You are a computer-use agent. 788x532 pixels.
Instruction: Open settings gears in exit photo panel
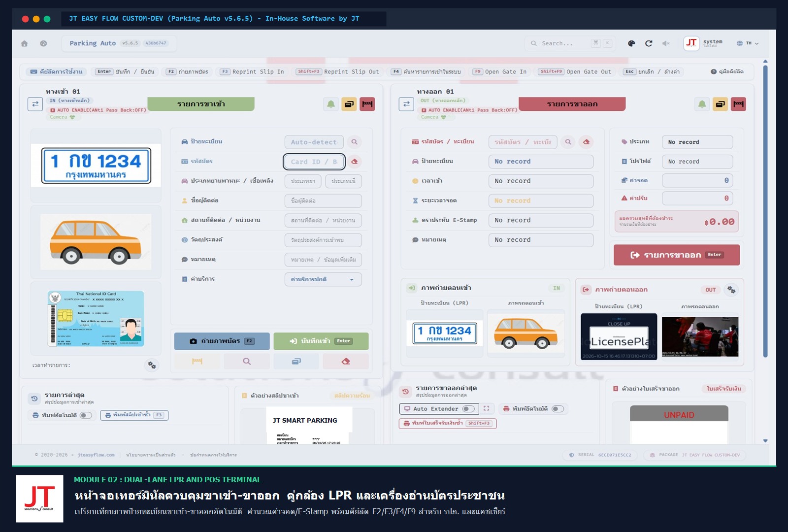tap(731, 290)
